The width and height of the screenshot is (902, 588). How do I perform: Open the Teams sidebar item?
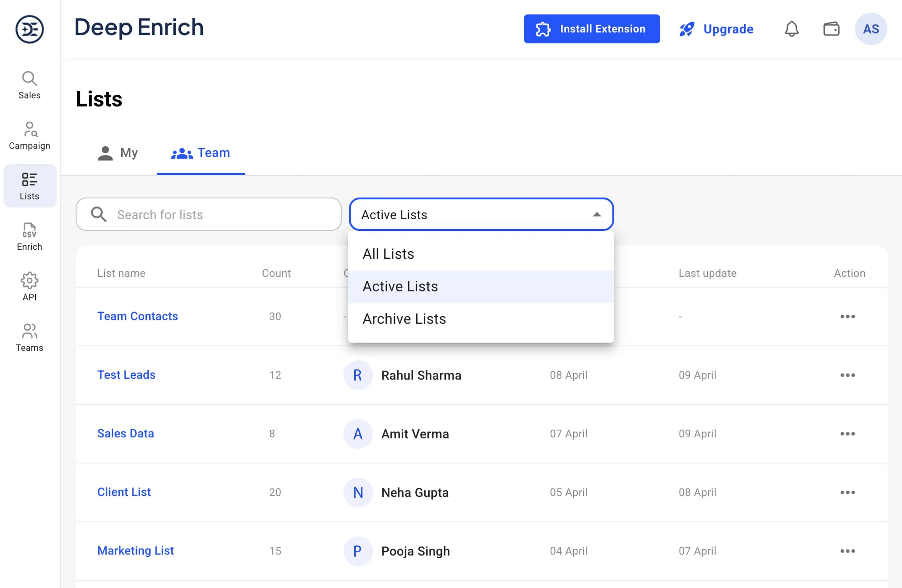tap(30, 337)
